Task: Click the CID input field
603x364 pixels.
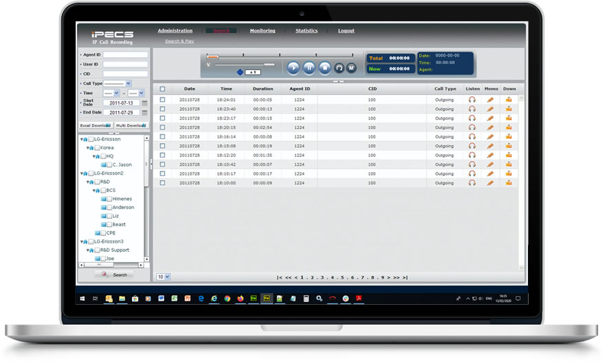Action: point(125,74)
